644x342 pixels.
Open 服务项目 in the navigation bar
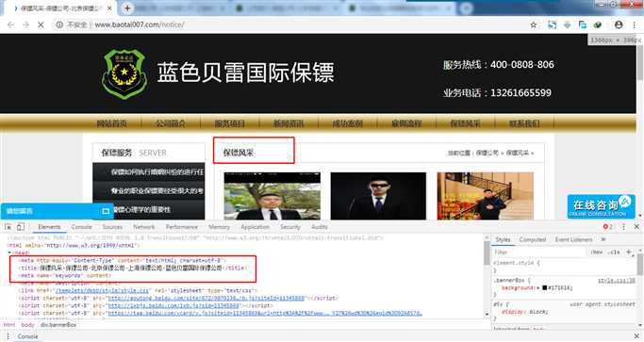point(229,123)
